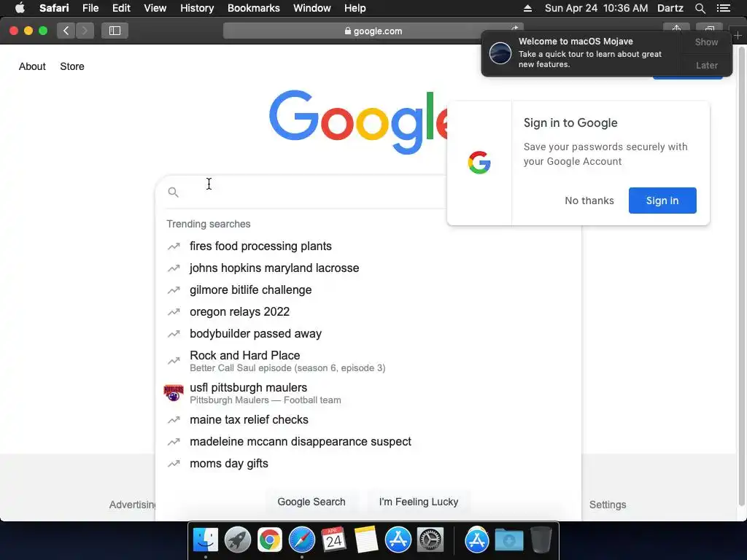
Task: Open Safari compass icon in Dock
Action: click(x=301, y=540)
